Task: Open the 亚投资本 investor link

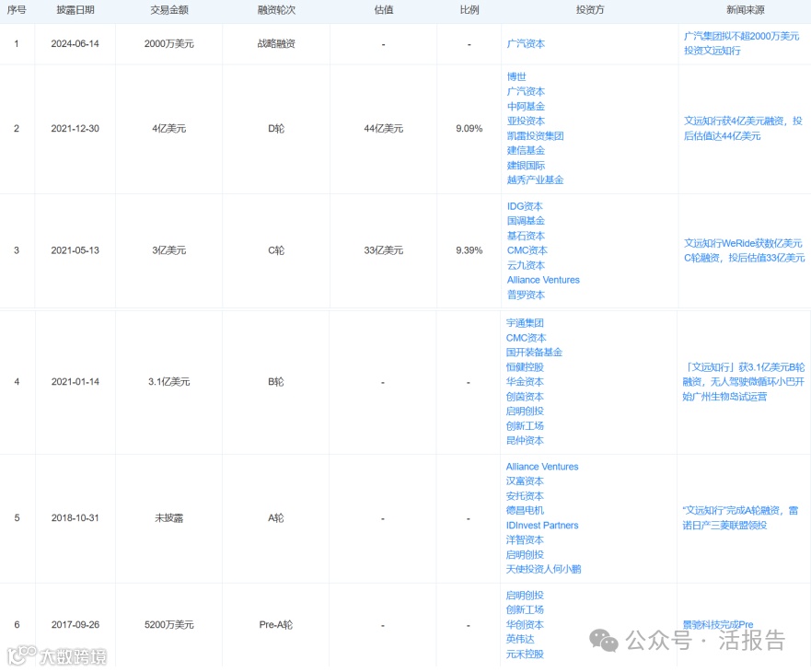Action: click(526, 122)
